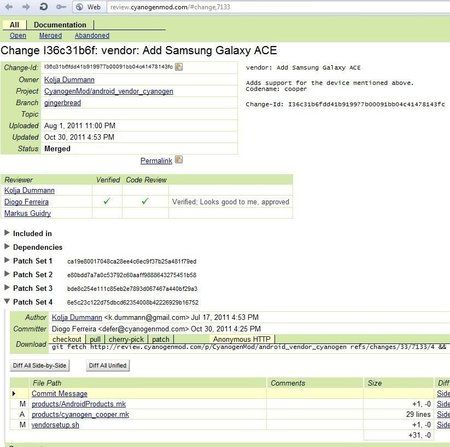450x447 pixels.
Task: Switch to the All tab
Action: [14, 25]
